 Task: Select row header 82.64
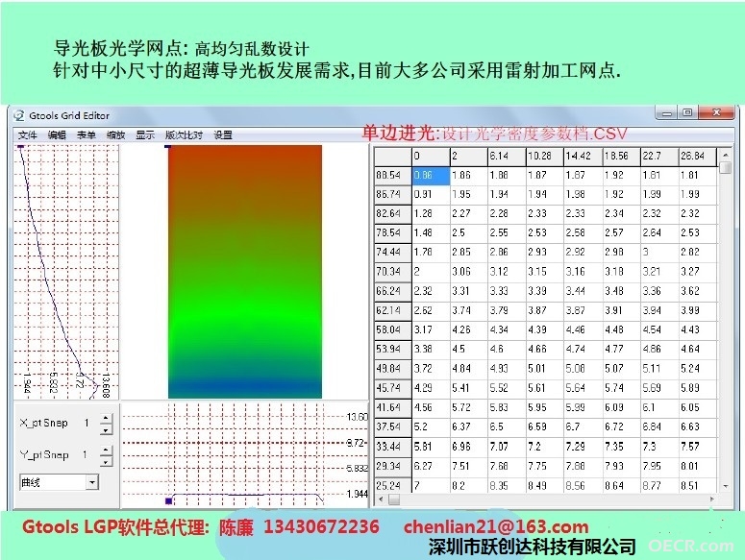pyautogui.click(x=392, y=213)
